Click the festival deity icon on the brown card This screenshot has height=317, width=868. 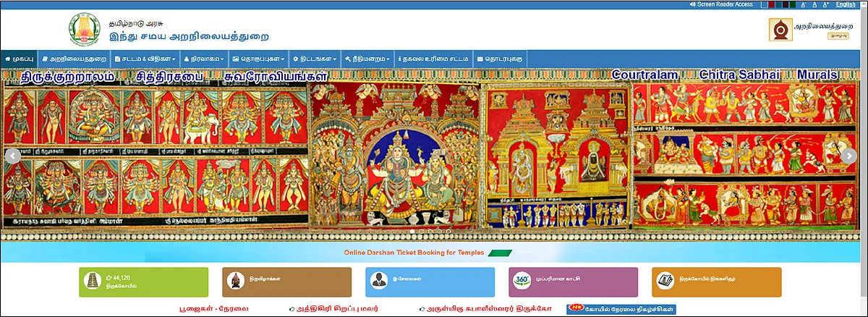pyautogui.click(x=234, y=282)
